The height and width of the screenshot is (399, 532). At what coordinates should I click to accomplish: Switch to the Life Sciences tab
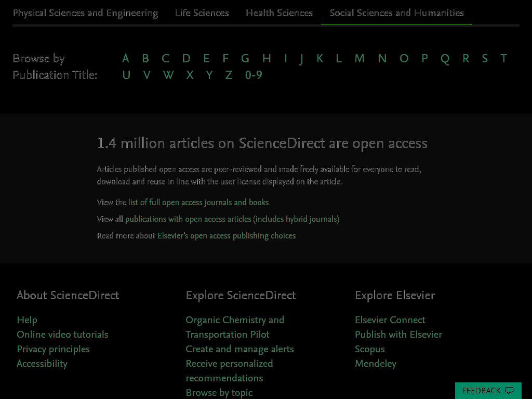pos(202,13)
